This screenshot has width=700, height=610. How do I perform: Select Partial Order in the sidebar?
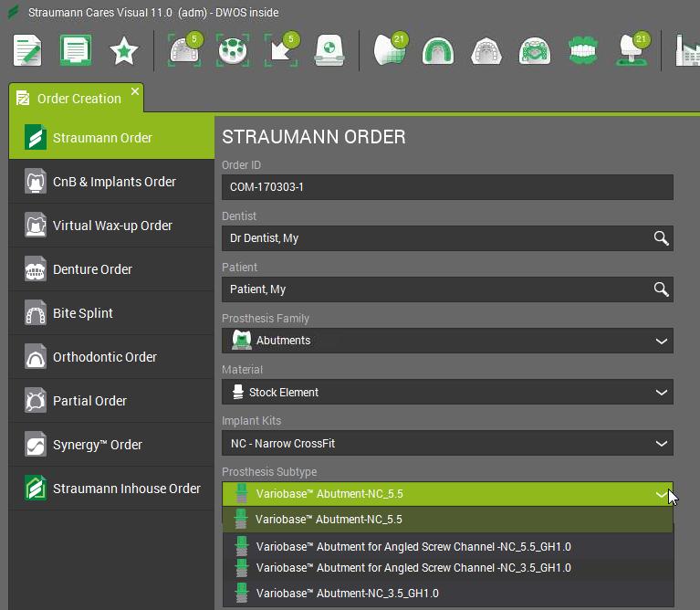(111, 401)
